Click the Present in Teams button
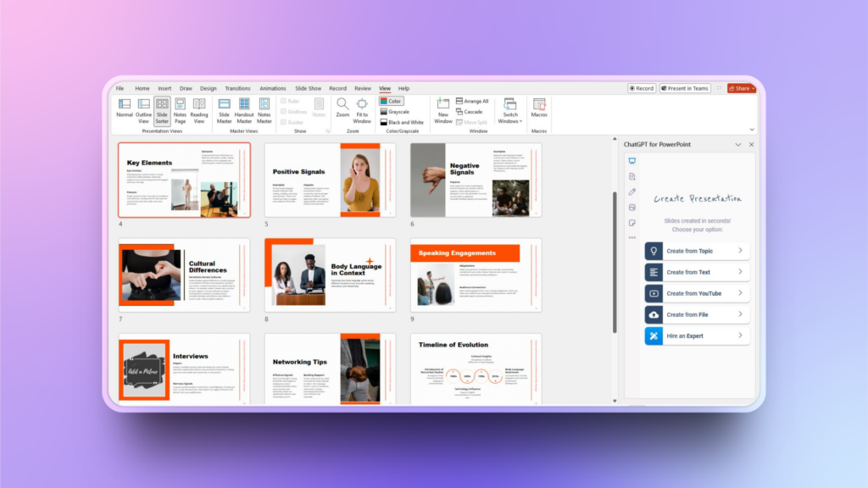 685,88
